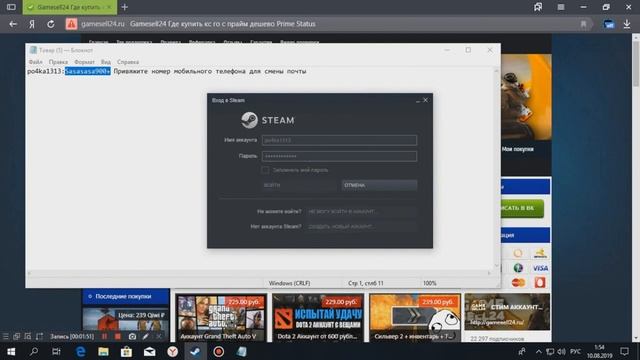The width and height of the screenshot is (640, 360).
Task: Open Microsoft Store from taskbar
Action: tap(126, 351)
